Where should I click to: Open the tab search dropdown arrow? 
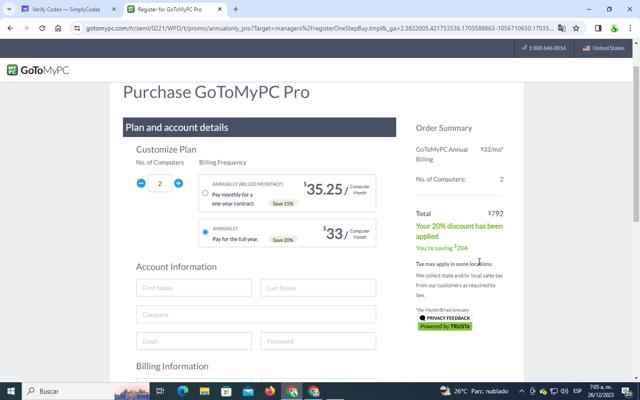click(x=9, y=9)
